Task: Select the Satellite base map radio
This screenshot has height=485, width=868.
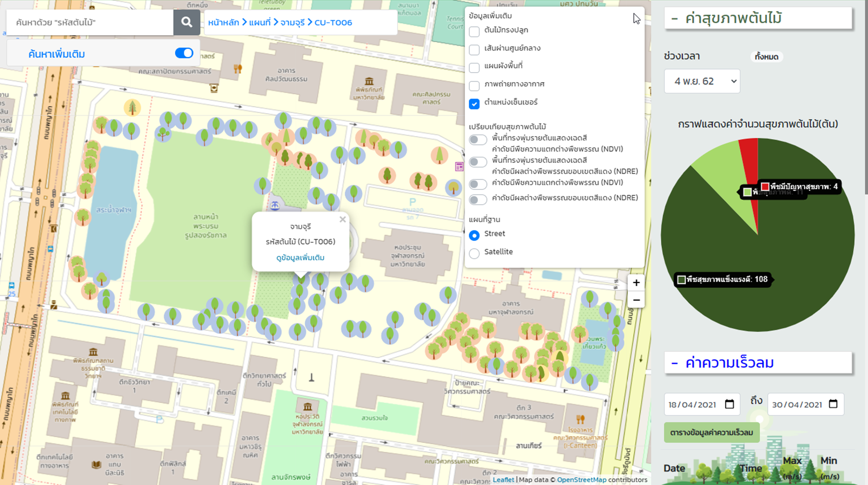Action: tap(474, 253)
